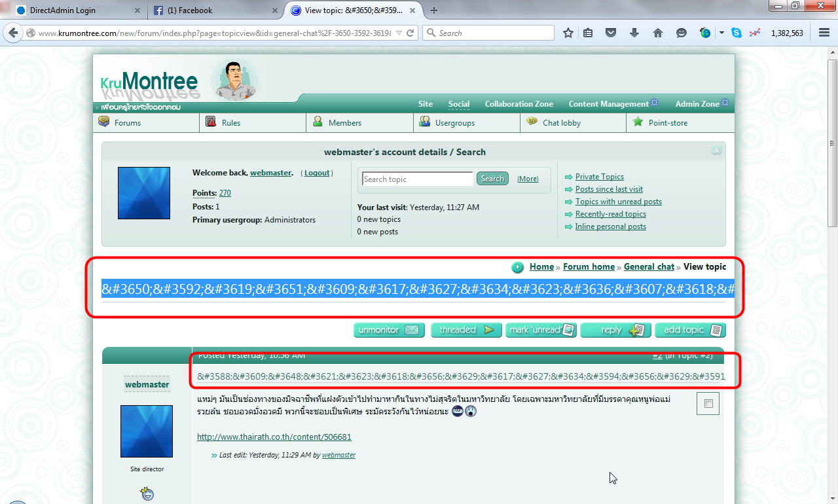Expand the URL bar history dropdown
This screenshot has height=504, width=838.
click(x=398, y=33)
